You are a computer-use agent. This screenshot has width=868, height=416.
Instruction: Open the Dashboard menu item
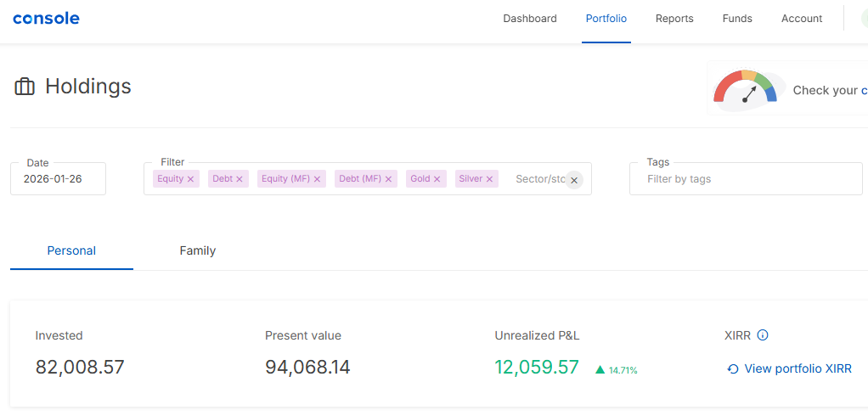530,19
